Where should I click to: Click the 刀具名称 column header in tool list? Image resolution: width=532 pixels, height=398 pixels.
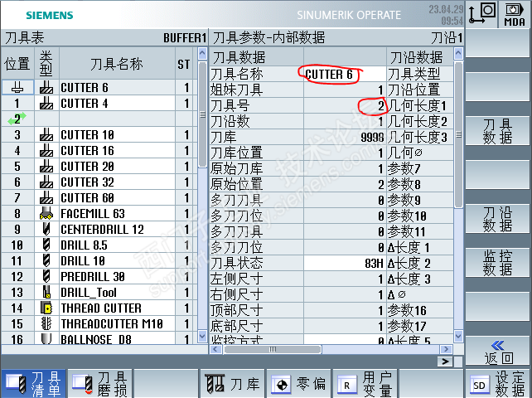coord(117,64)
